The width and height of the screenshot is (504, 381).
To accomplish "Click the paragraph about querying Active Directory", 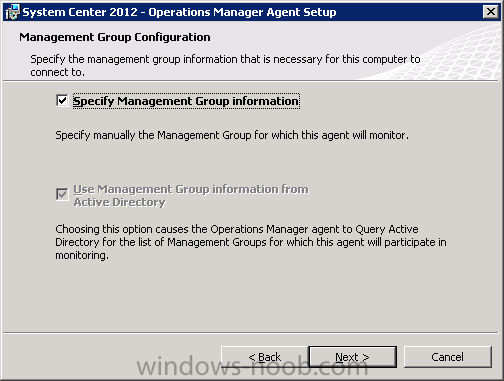I will coord(251,242).
